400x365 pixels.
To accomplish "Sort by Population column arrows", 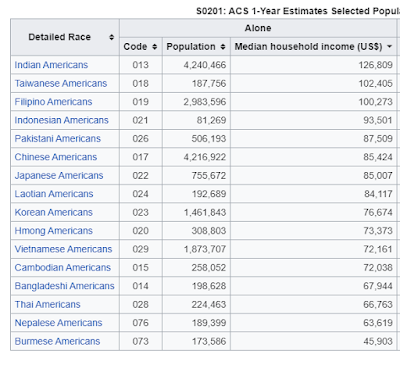I will [x=223, y=47].
